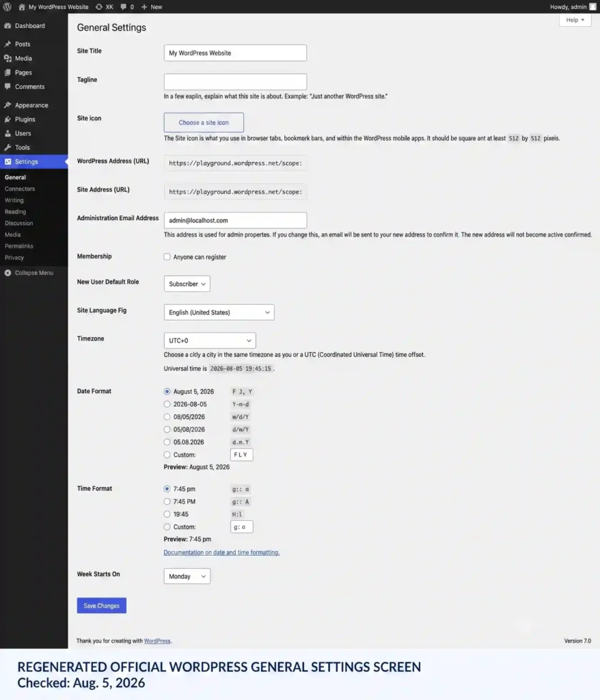
Task: Click the Settings sliders icon in sidebar
Action: 8,161
